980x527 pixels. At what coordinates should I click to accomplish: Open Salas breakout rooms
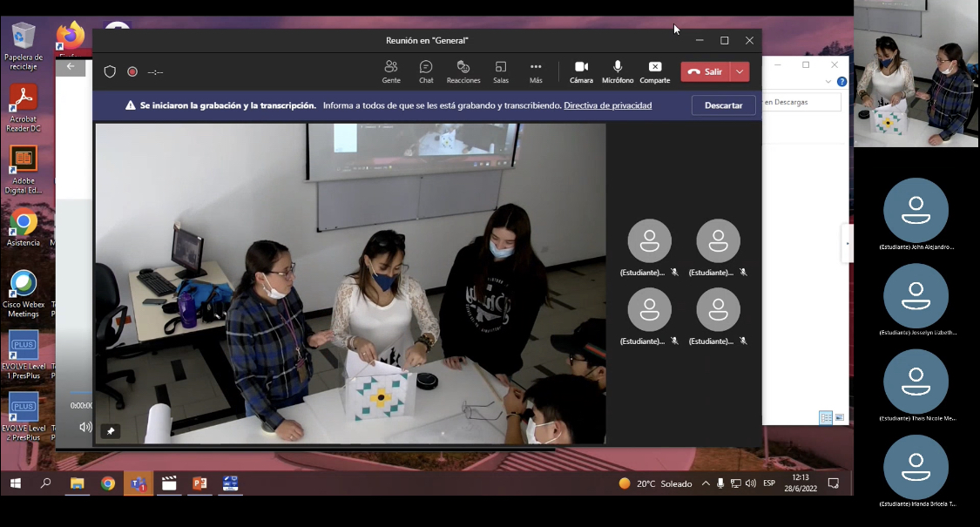point(501,71)
